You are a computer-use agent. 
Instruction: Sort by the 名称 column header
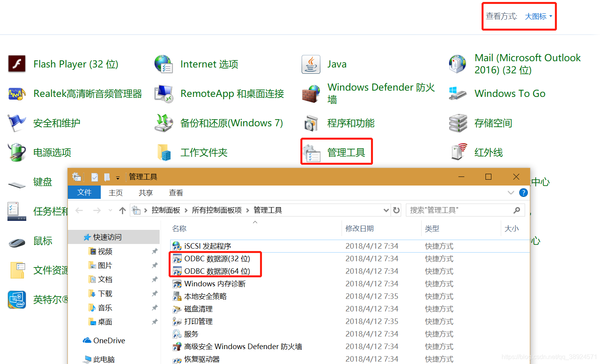point(256,229)
